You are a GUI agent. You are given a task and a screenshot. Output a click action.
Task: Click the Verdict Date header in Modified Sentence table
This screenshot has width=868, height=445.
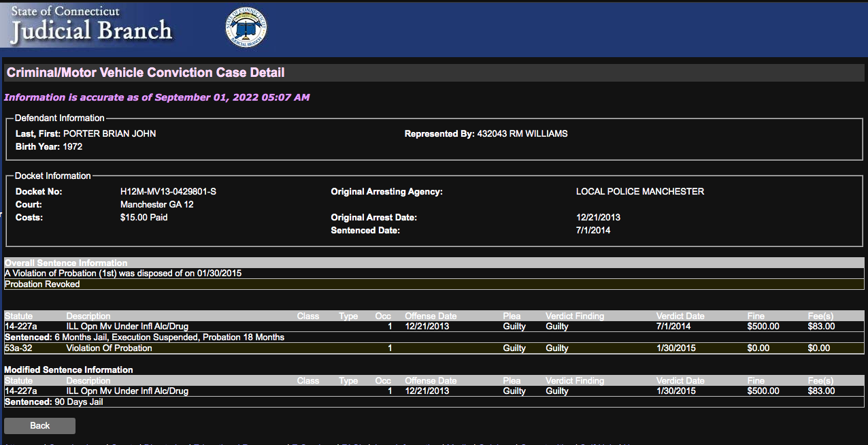click(680, 381)
